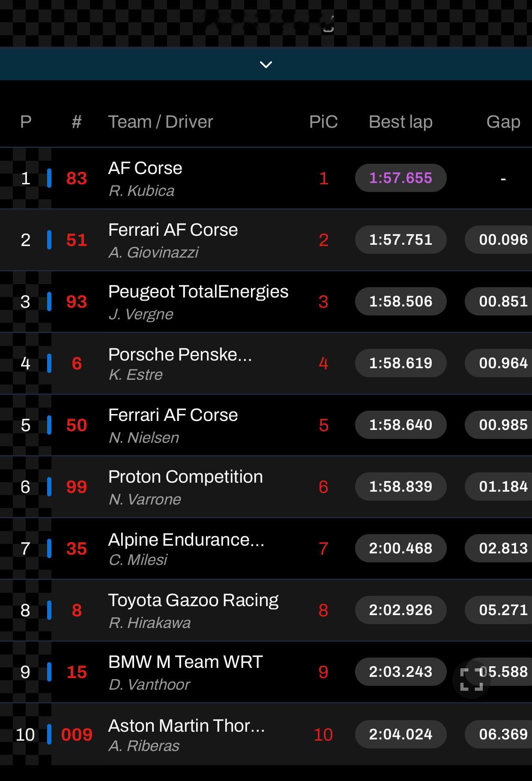Viewport: 532px width, 781px height.
Task: Click car number 009 in red
Action: coord(77,735)
